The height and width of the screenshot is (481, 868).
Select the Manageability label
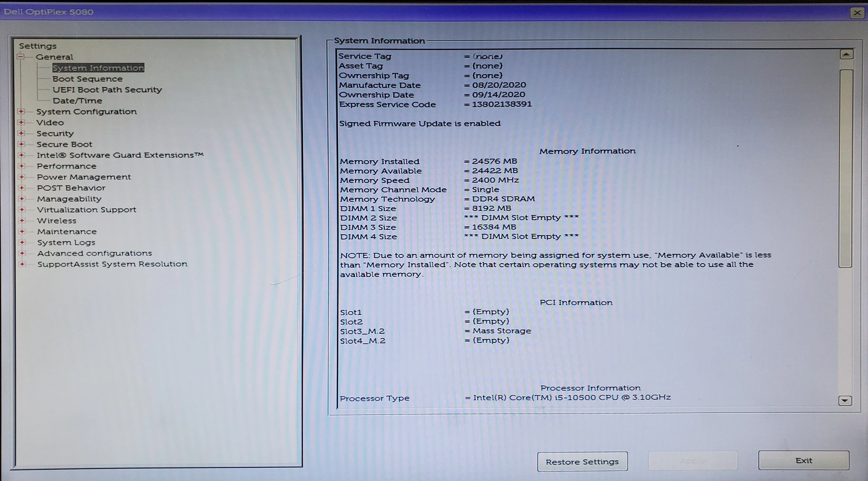[x=69, y=199]
